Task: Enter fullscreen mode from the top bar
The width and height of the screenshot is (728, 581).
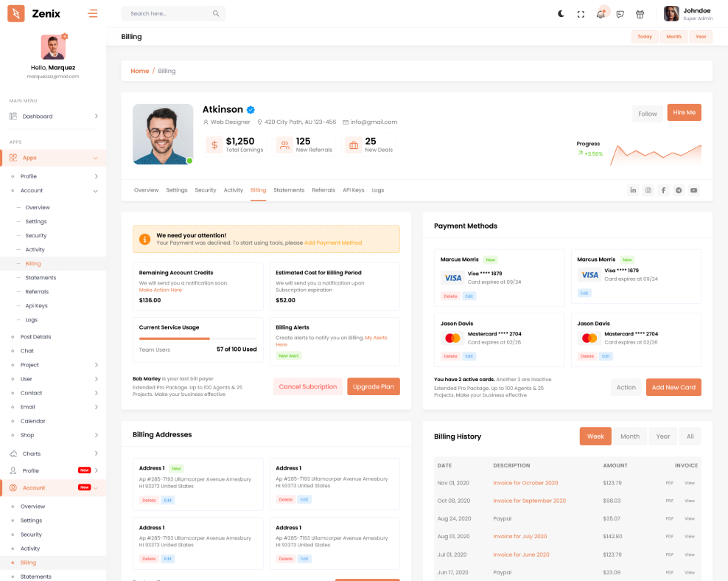Action: [x=581, y=14]
